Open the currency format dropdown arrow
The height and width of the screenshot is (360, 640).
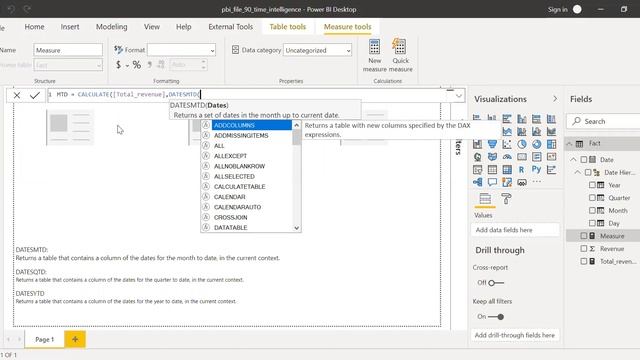pos(127,65)
